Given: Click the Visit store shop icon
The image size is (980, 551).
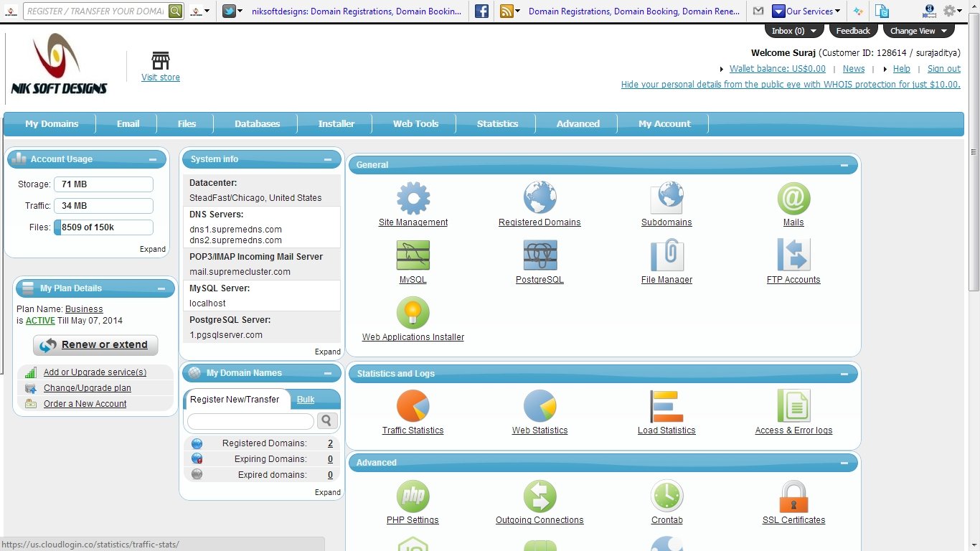Looking at the screenshot, I should pos(161,60).
